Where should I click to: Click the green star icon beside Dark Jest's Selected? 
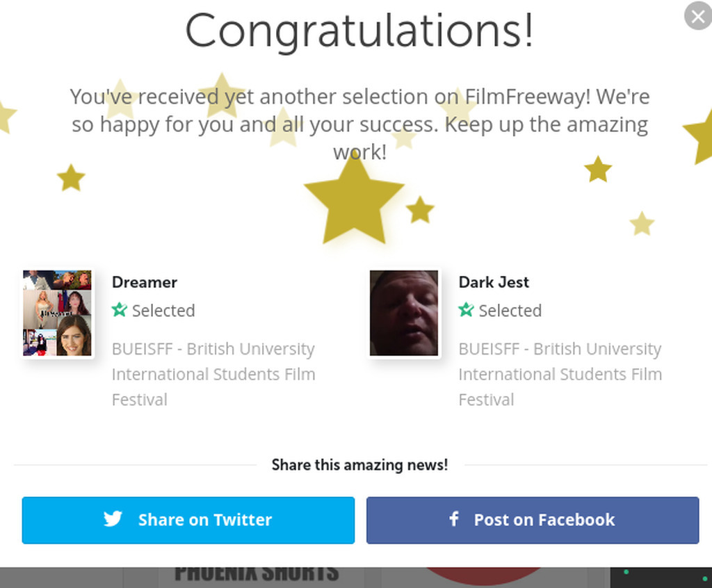coord(466,310)
